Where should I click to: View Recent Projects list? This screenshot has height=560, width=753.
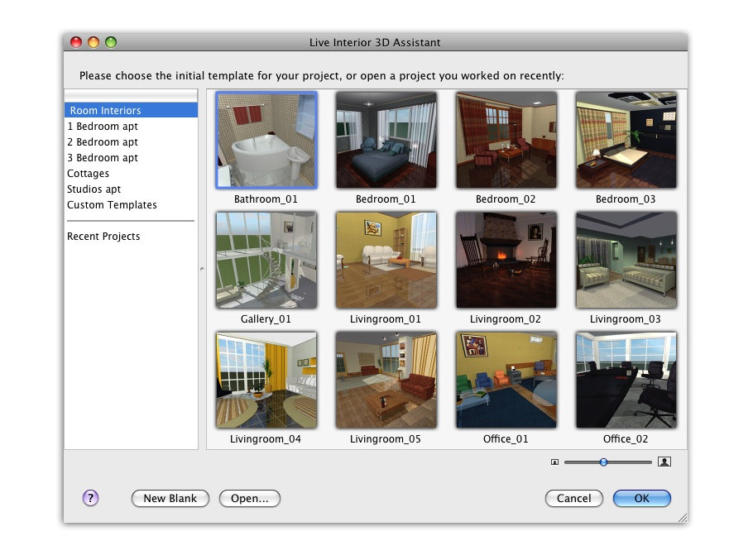click(103, 237)
